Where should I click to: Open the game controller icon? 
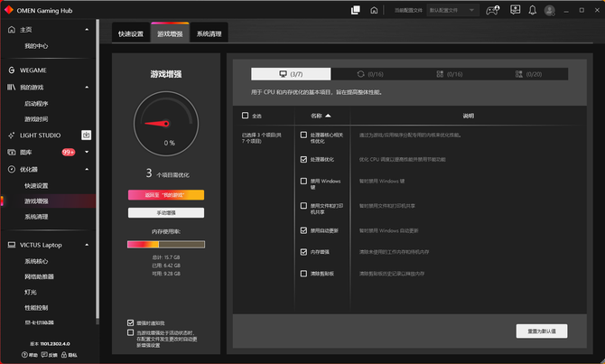click(x=492, y=11)
